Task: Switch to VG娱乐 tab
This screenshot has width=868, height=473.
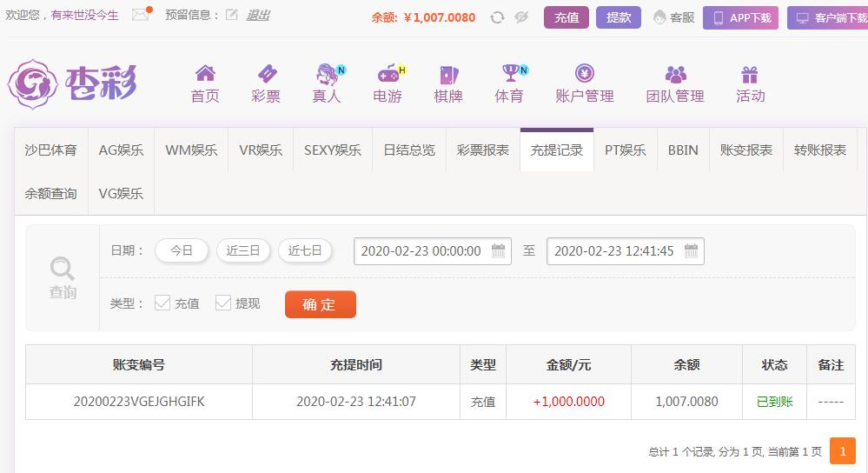Action: 122,193
